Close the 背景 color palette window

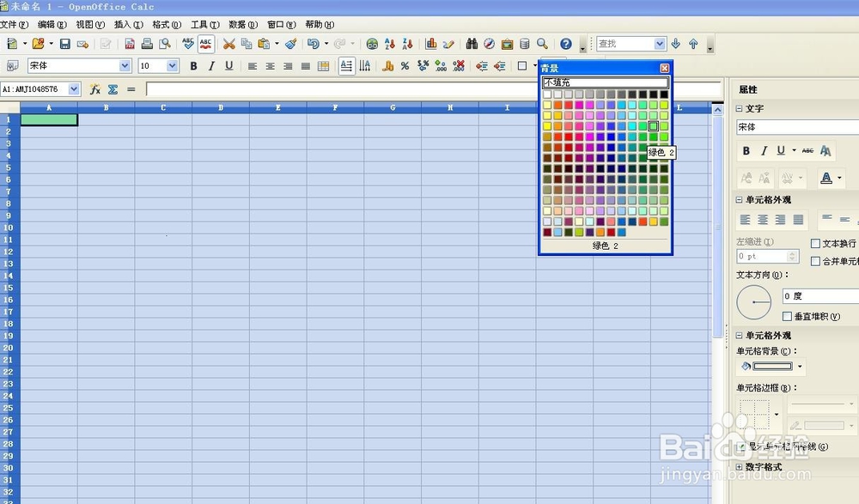pyautogui.click(x=665, y=68)
